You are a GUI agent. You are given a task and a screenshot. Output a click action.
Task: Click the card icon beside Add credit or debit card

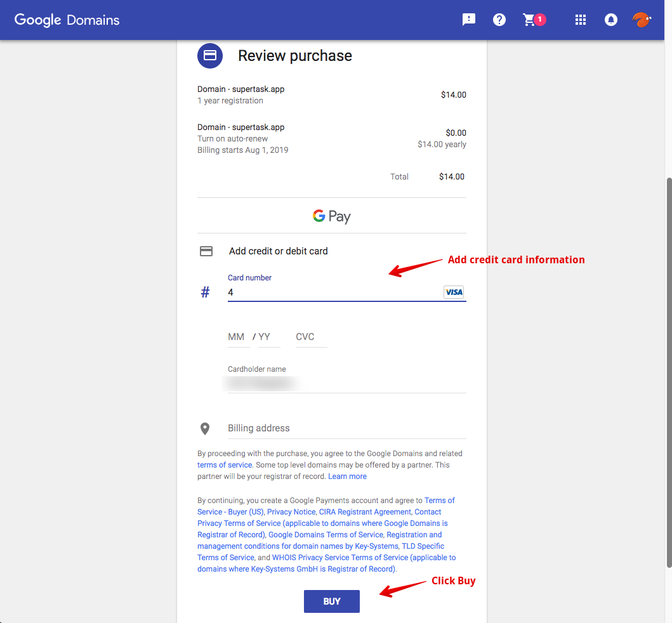pos(206,251)
